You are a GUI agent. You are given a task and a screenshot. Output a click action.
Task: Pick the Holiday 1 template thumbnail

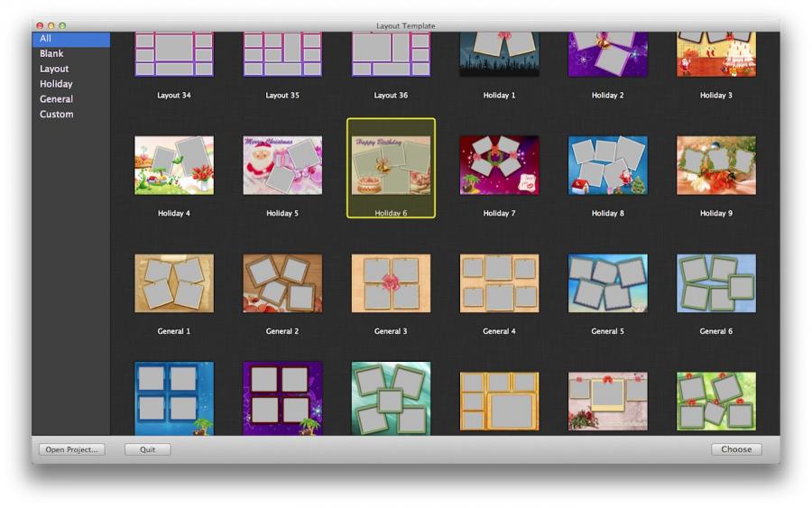point(499,54)
